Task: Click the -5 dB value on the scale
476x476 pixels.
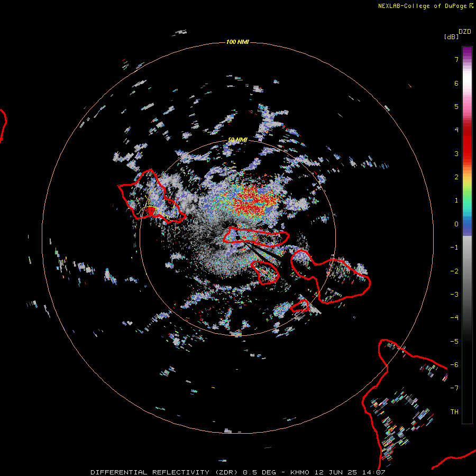Action: (x=454, y=342)
